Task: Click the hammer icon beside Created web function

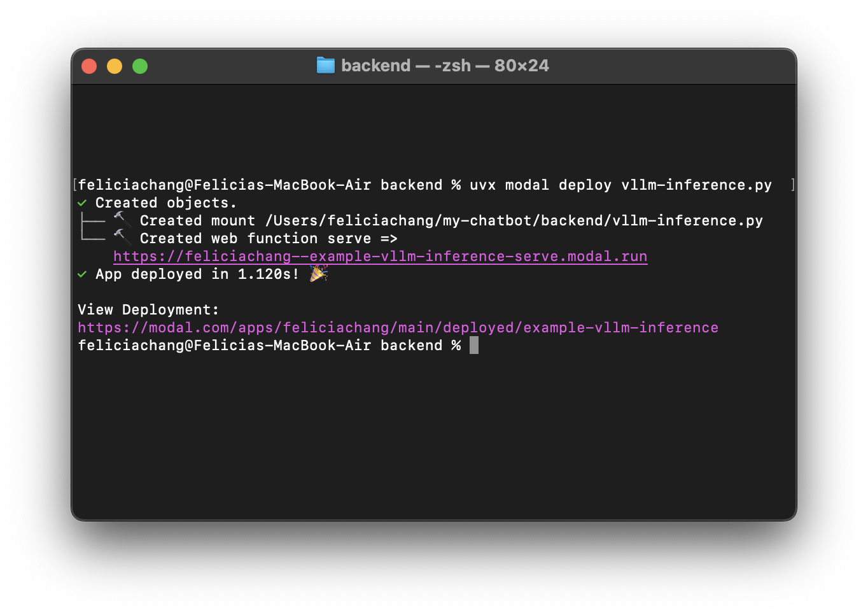Action: tap(122, 237)
